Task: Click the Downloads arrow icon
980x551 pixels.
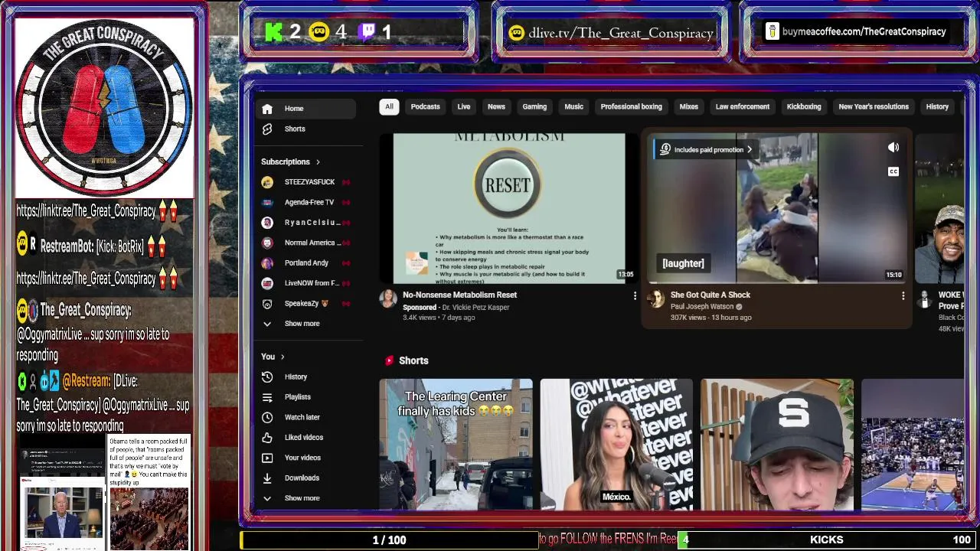Action: tap(267, 478)
